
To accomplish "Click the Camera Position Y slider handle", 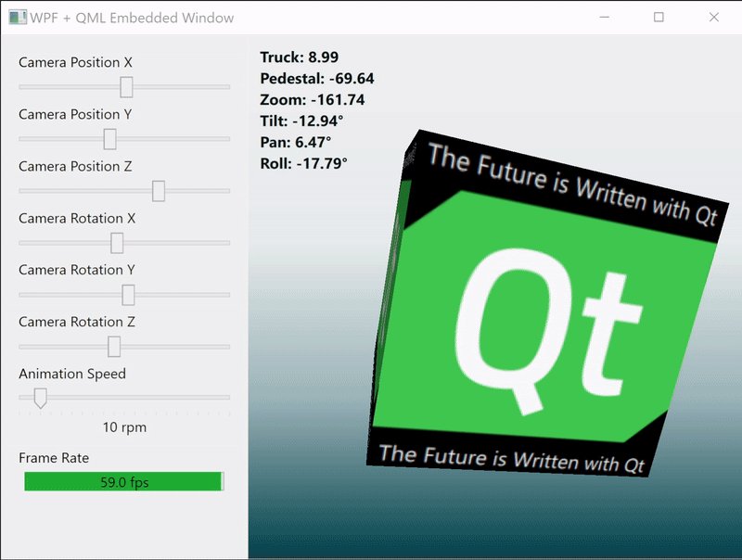I will click(110, 139).
